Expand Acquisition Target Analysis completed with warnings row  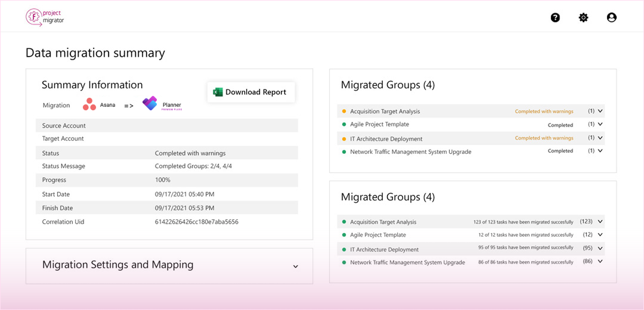600,111
